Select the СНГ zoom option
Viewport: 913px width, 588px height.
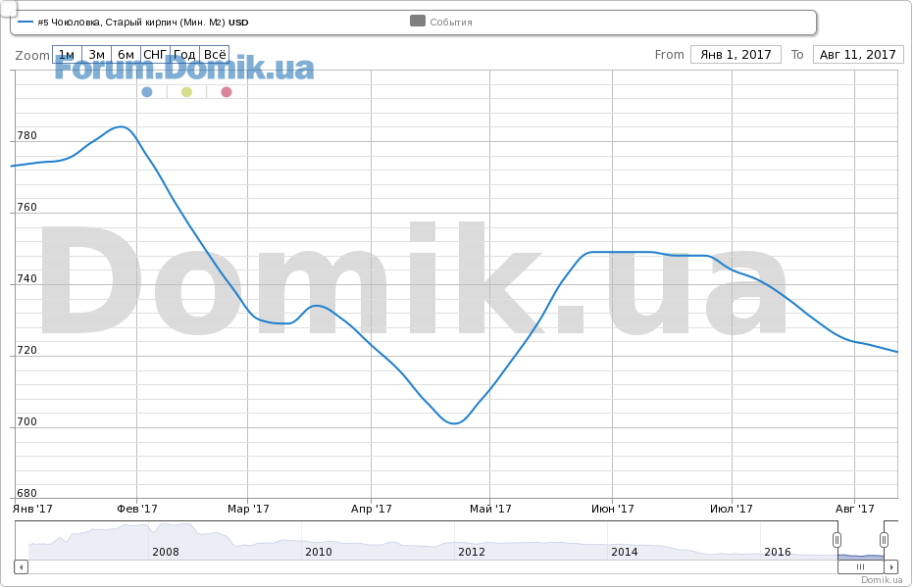[155, 55]
